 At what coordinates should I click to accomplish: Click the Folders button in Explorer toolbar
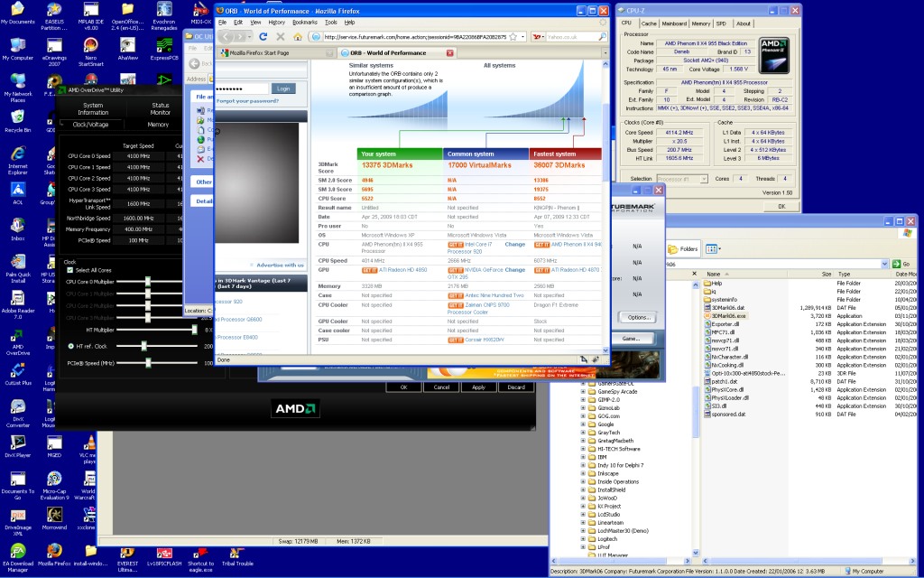coord(682,248)
